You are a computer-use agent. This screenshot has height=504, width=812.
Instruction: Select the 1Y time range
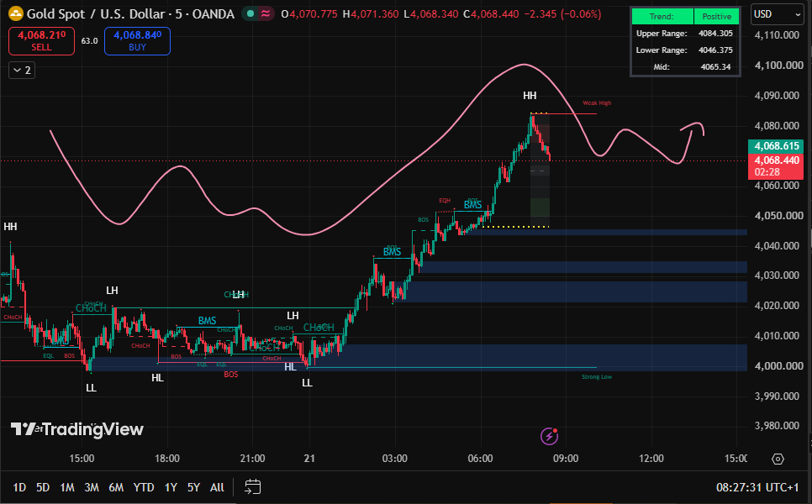coord(171,487)
